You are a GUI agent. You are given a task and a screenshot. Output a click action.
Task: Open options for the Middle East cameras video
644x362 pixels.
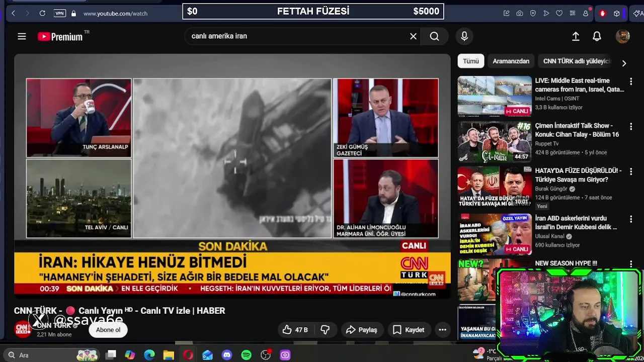tap(631, 81)
